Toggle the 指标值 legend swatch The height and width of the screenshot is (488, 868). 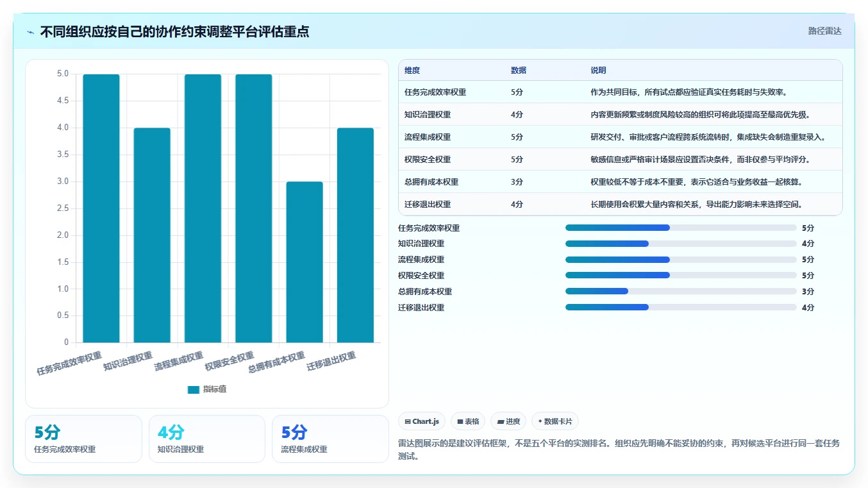click(x=194, y=390)
